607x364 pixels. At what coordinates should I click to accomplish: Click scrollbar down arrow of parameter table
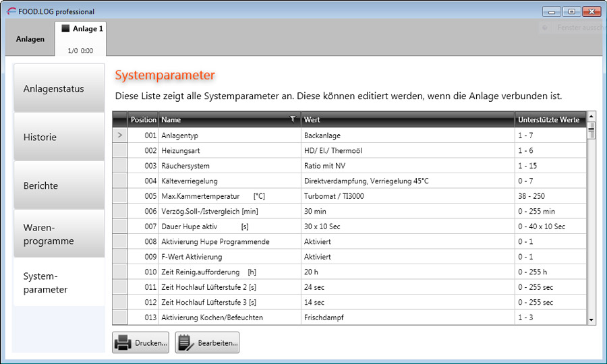tap(591, 320)
